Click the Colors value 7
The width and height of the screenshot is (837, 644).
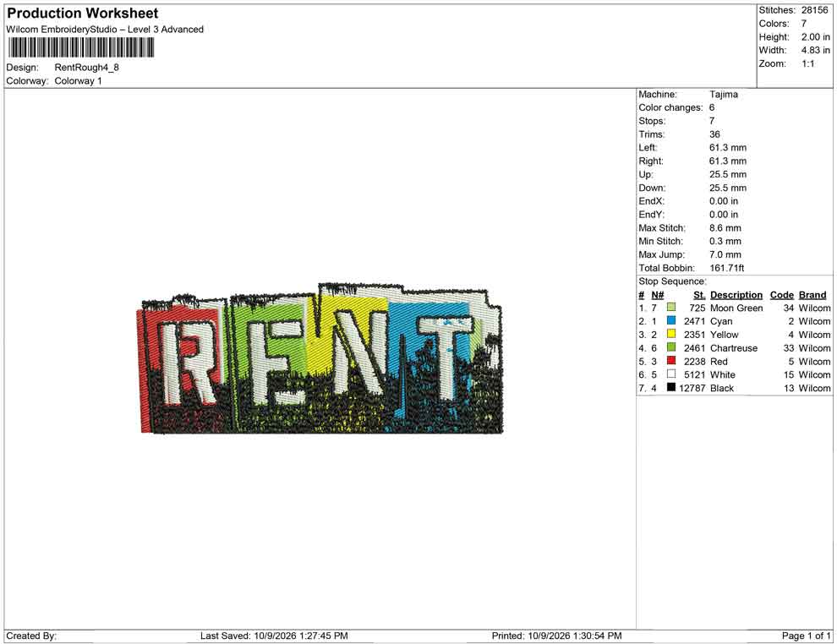pyautogui.click(x=804, y=24)
